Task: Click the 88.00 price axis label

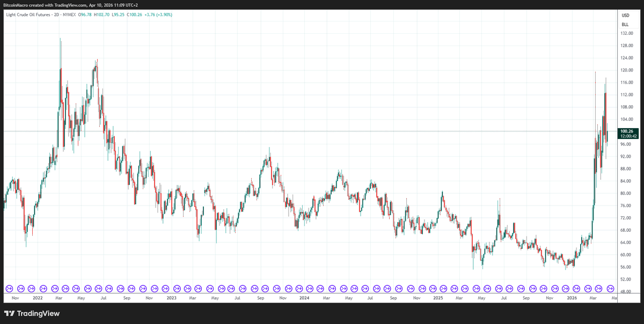Action: [627, 169]
